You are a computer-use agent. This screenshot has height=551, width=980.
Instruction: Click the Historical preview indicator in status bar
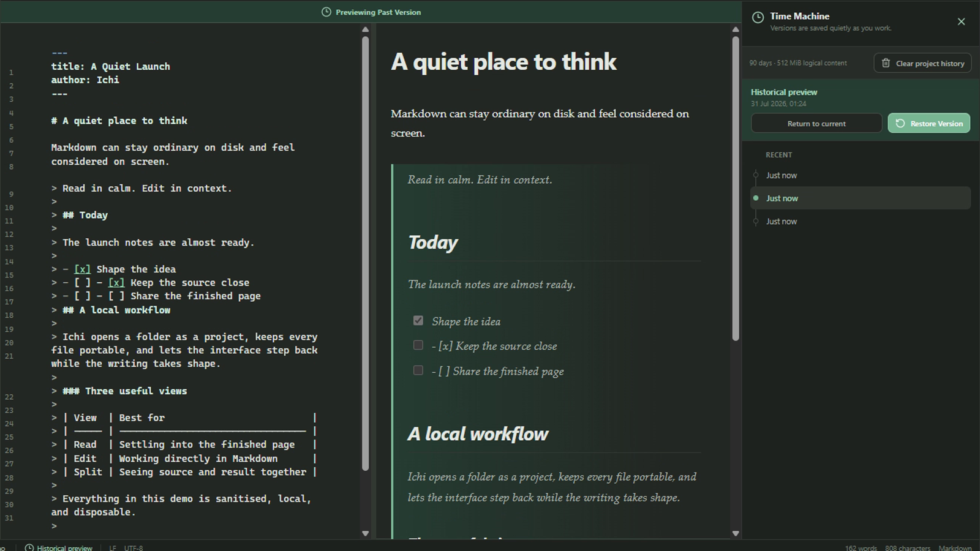point(59,547)
